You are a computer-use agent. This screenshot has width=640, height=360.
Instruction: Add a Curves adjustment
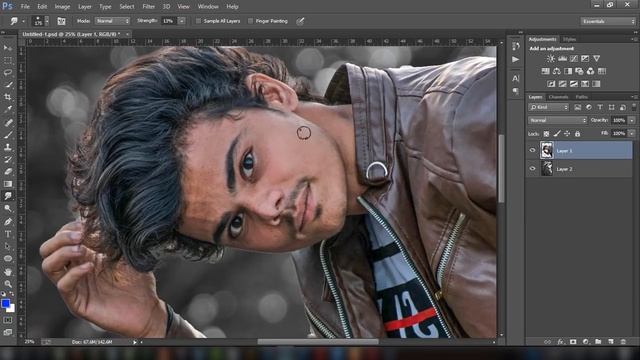pyautogui.click(x=574, y=59)
